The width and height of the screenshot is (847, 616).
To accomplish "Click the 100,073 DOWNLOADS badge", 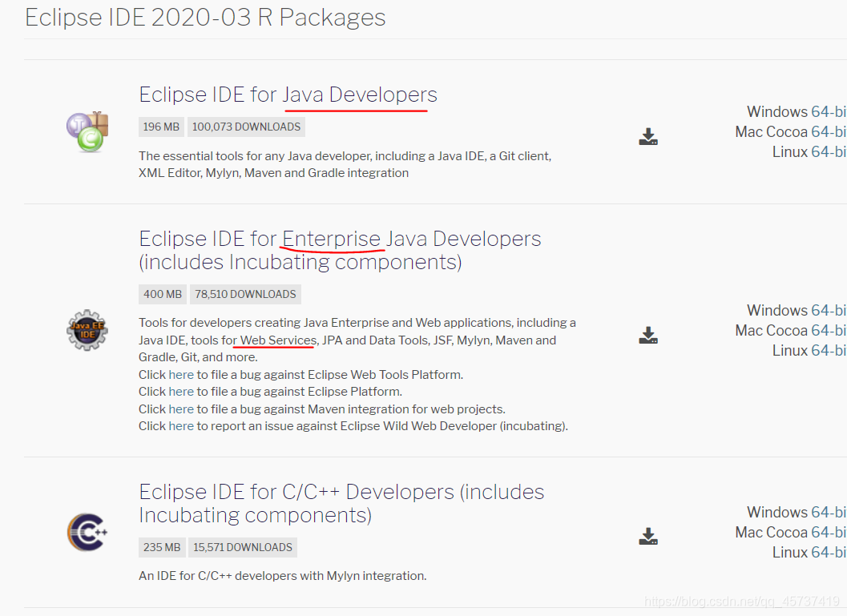I will (x=246, y=127).
